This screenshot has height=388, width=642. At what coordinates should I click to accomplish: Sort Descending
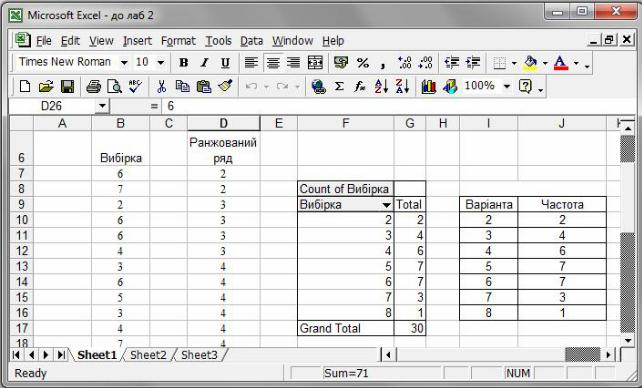402,86
